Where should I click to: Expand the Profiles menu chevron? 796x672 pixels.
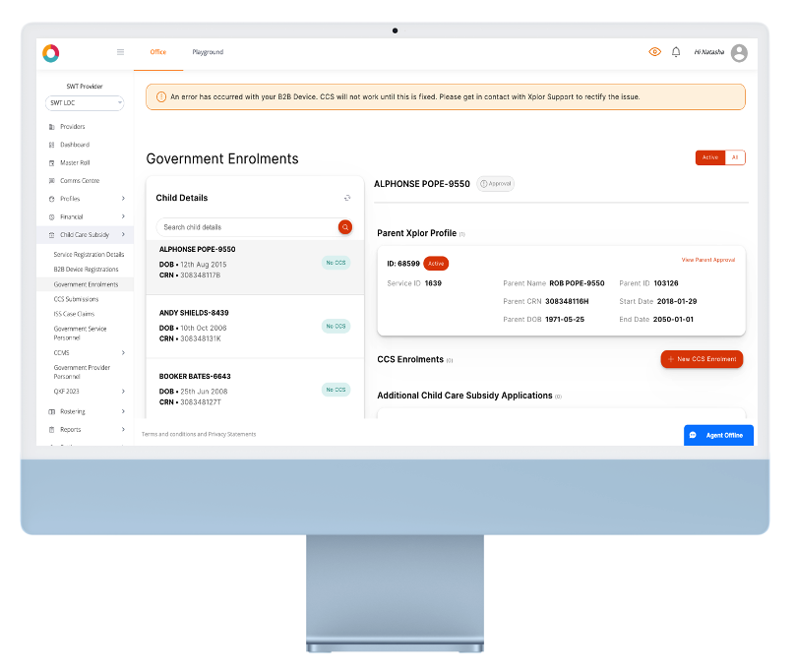click(123, 199)
